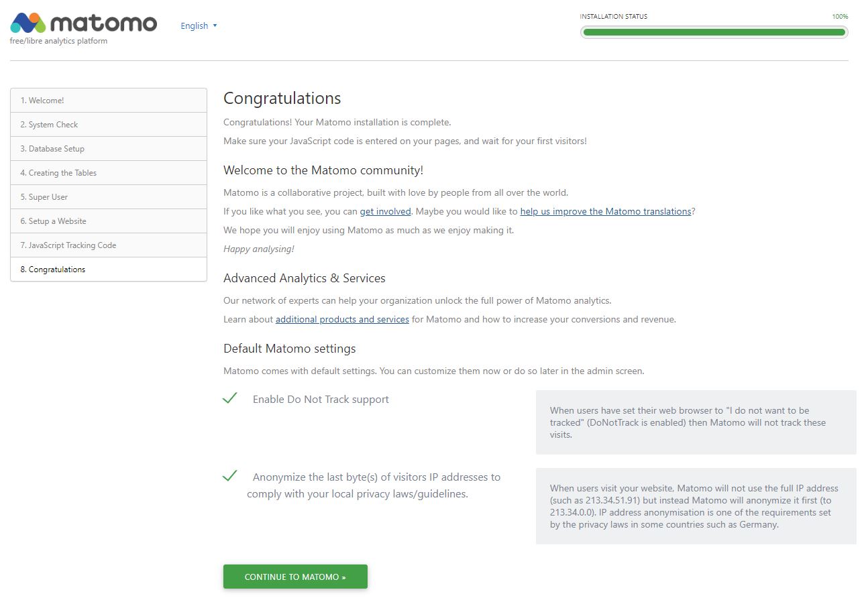868x598 pixels.
Task: Select the "8. Congratulations" step
Action: pos(108,269)
